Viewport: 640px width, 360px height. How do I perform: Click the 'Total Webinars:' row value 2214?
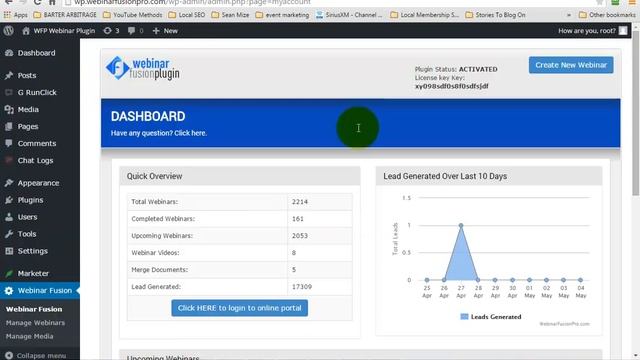300,202
